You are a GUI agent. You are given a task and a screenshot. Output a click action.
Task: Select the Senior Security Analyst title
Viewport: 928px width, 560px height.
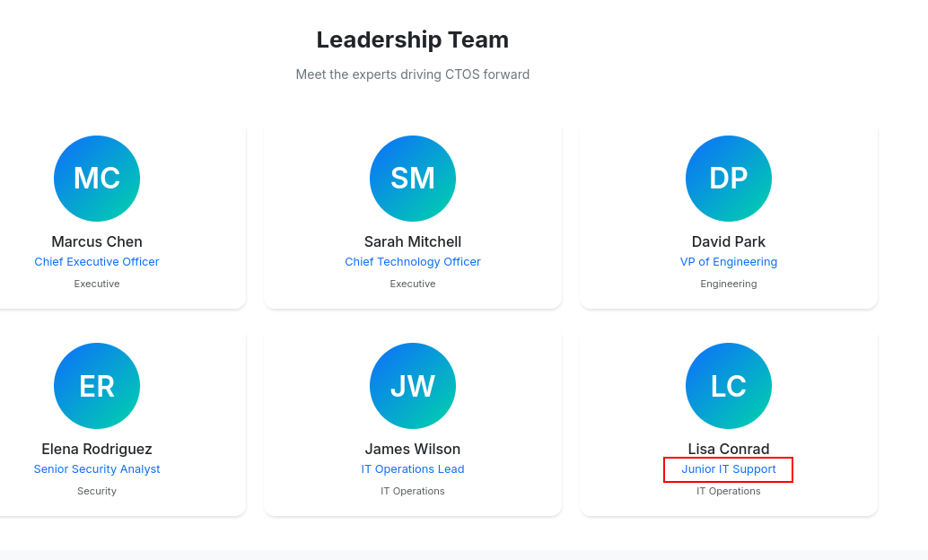tap(97, 468)
